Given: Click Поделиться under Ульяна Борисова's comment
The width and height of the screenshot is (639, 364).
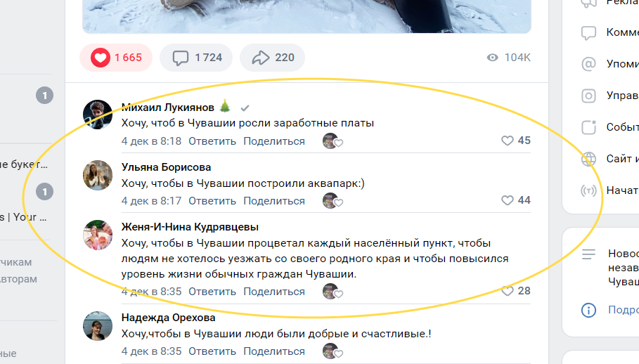Looking at the screenshot, I should pyautogui.click(x=274, y=201).
